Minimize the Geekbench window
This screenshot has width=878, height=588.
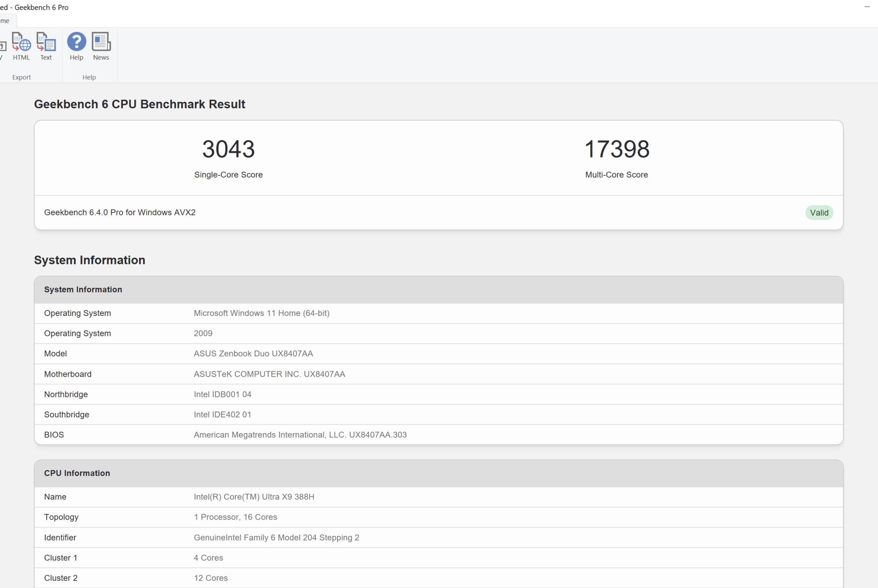(x=867, y=7)
